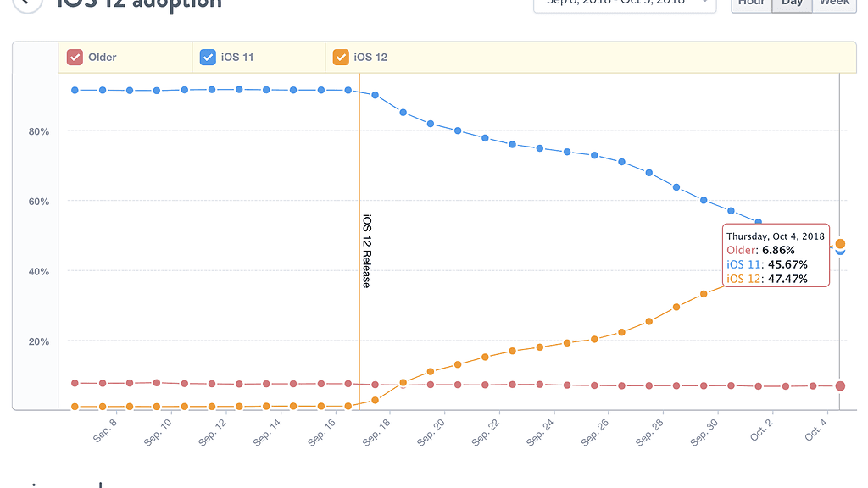868x488 pixels.
Task: Disable the iOS 12 series checkbox
Action: pyautogui.click(x=341, y=58)
